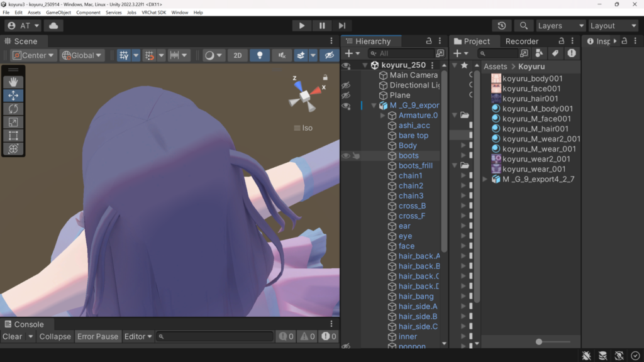The width and height of the screenshot is (644, 362).
Task: Click the Play button
Action: click(x=302, y=26)
